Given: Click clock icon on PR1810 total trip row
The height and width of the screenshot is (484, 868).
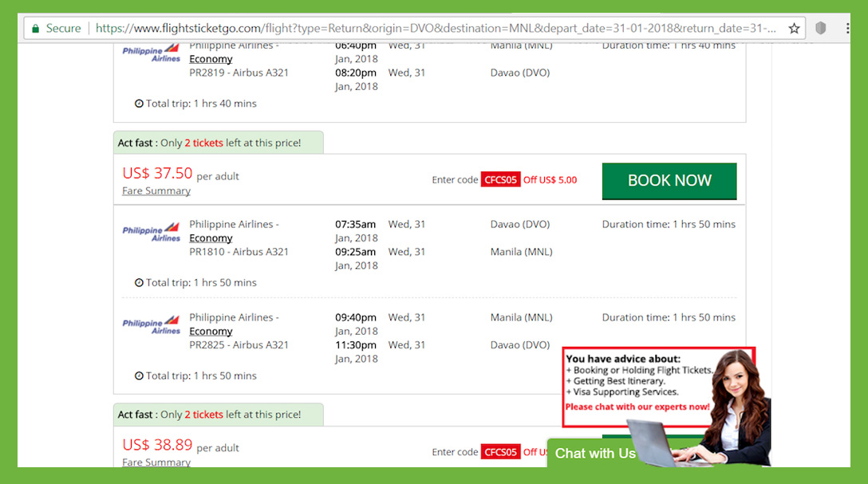Looking at the screenshot, I should [x=139, y=282].
